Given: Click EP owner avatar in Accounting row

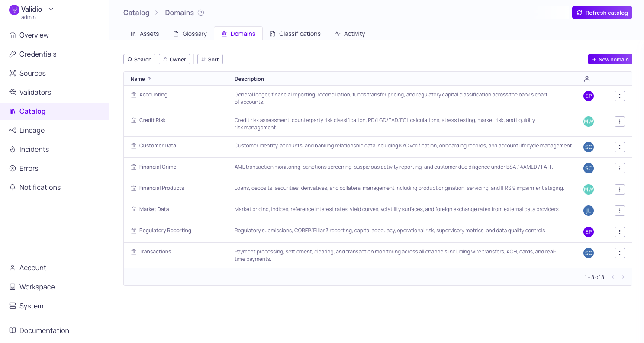Looking at the screenshot, I should 589,96.
